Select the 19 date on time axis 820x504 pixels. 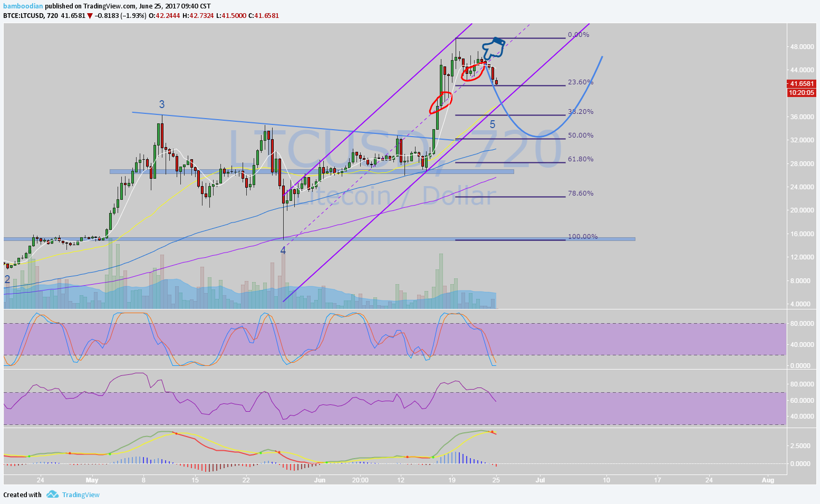coord(452,480)
